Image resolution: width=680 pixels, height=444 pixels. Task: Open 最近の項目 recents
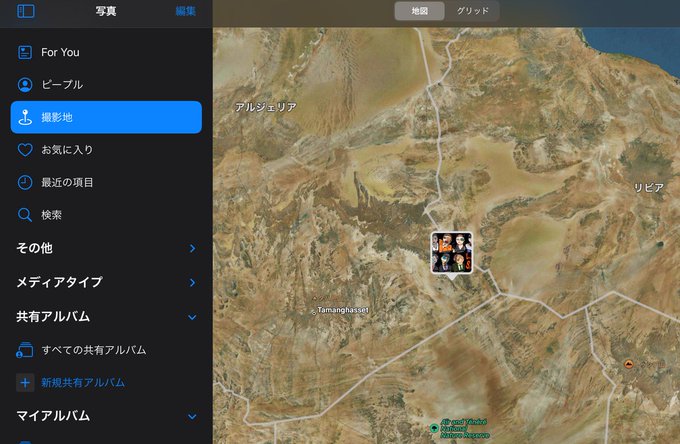coord(106,182)
